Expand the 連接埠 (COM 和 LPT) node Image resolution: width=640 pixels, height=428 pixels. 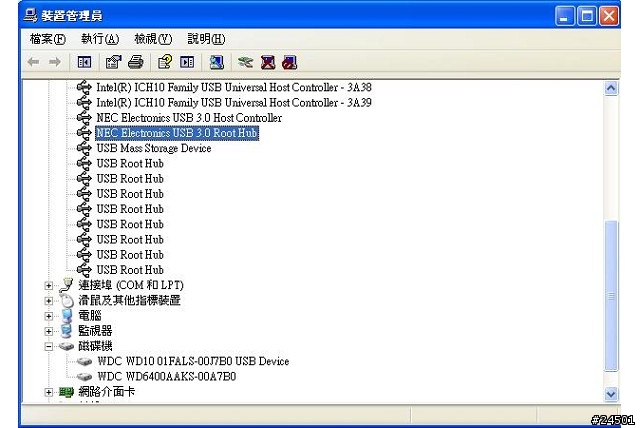[49, 286]
